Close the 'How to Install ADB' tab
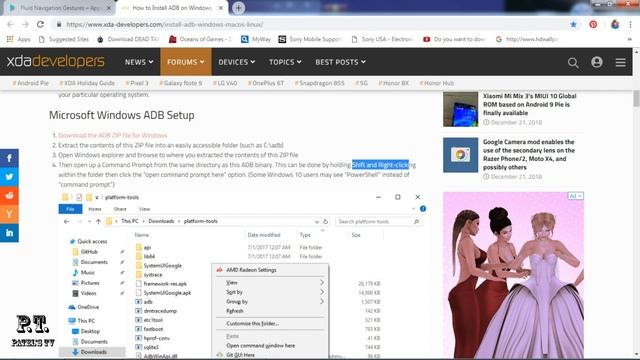 [x=221, y=8]
